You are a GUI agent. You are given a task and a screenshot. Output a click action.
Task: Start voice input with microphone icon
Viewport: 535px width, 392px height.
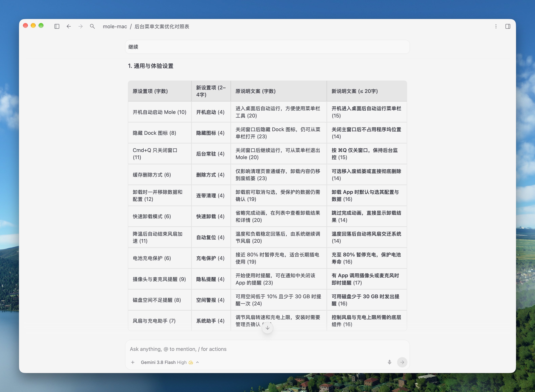(x=389, y=362)
